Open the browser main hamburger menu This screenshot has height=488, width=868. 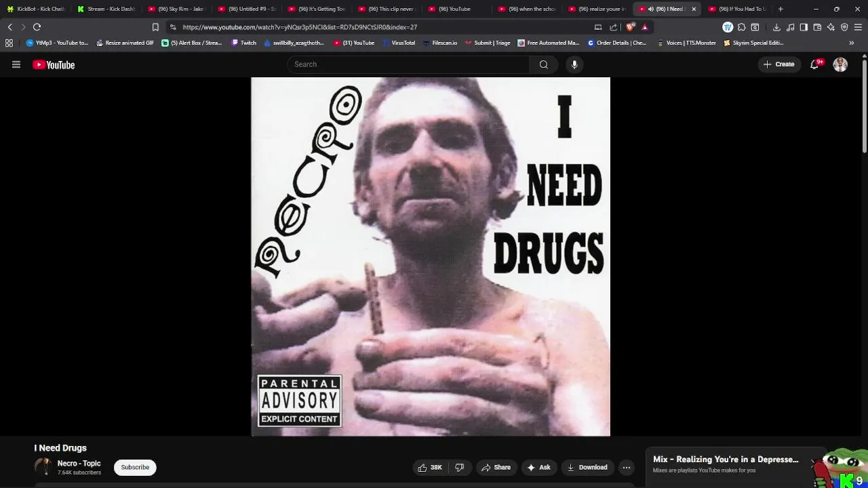click(859, 27)
